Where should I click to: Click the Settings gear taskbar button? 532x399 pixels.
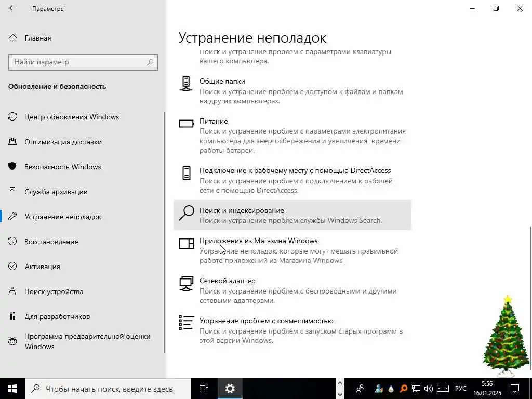230,389
